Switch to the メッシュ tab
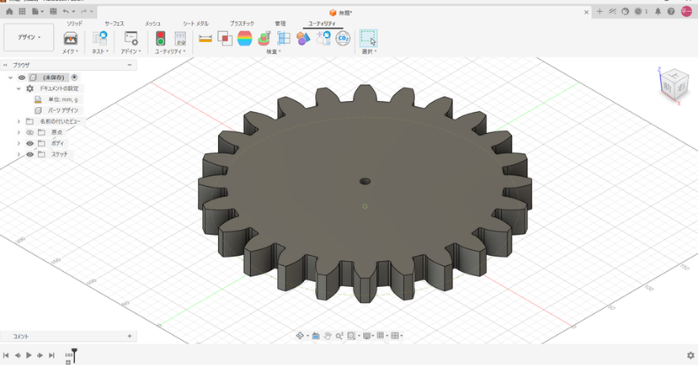 [153, 24]
